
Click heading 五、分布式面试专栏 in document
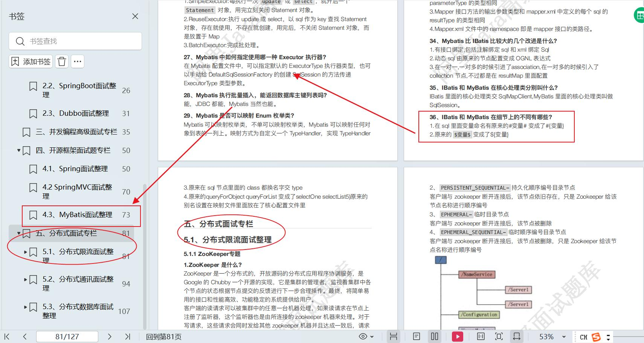click(218, 224)
